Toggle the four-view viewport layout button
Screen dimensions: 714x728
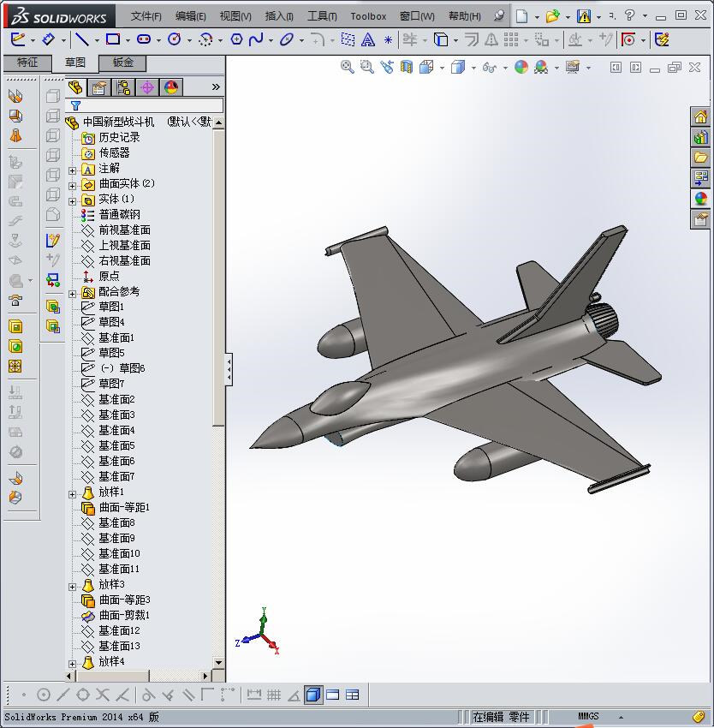tap(353, 695)
